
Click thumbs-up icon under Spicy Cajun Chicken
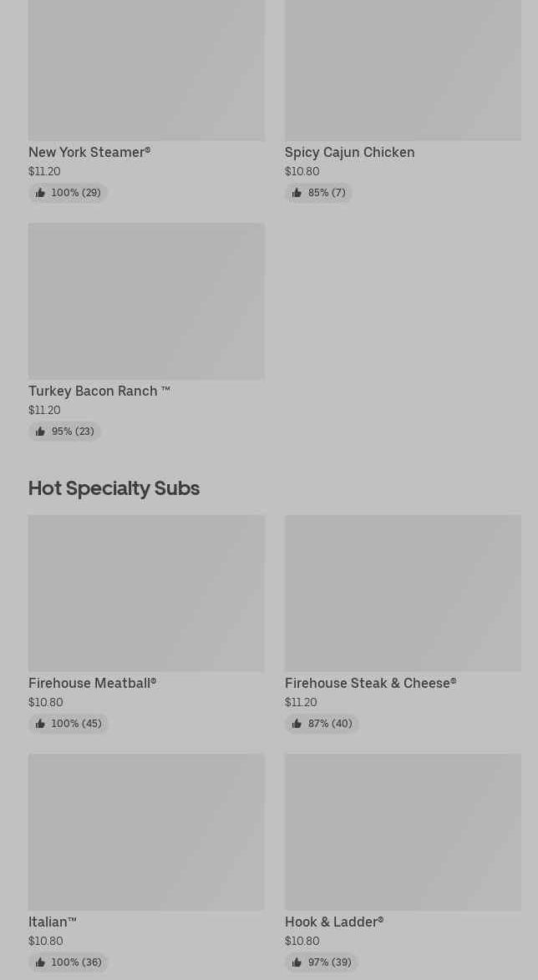(x=297, y=193)
